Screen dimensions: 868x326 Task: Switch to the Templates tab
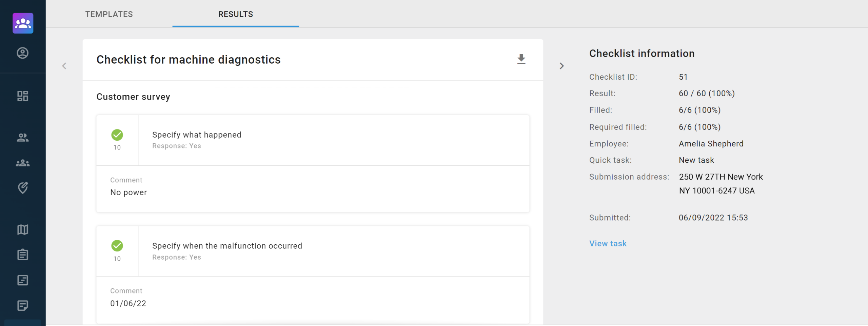point(109,14)
